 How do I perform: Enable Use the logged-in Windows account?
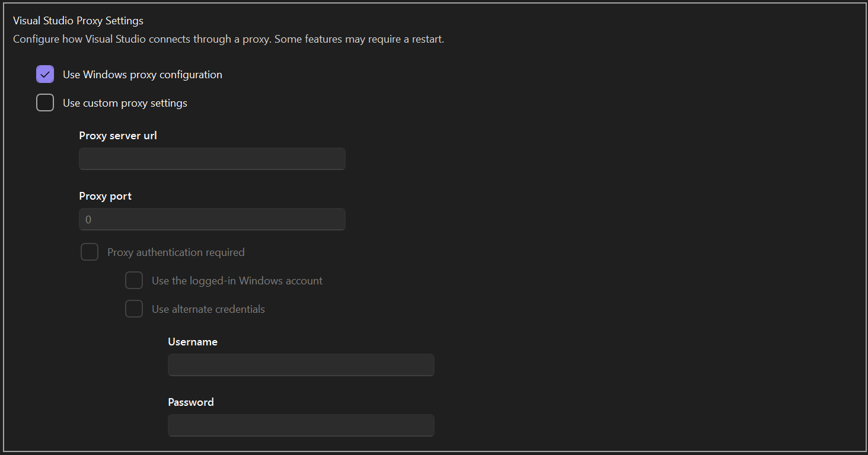(134, 280)
